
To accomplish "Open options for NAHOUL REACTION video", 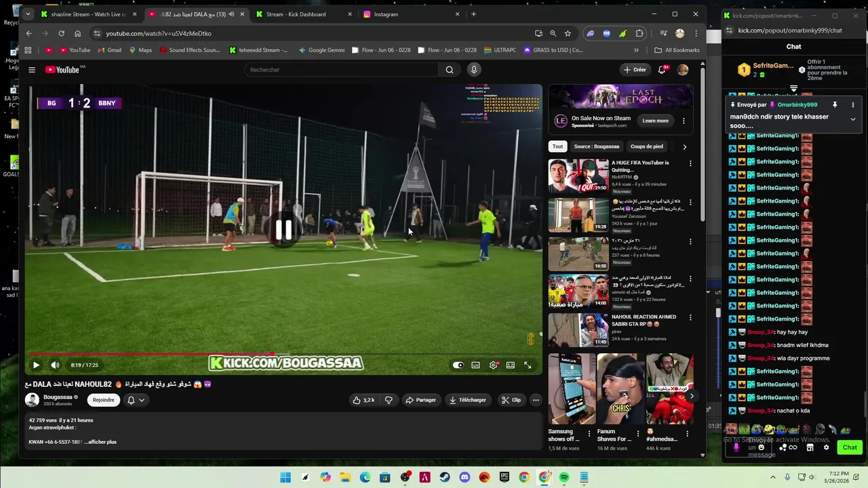I will pos(690,317).
